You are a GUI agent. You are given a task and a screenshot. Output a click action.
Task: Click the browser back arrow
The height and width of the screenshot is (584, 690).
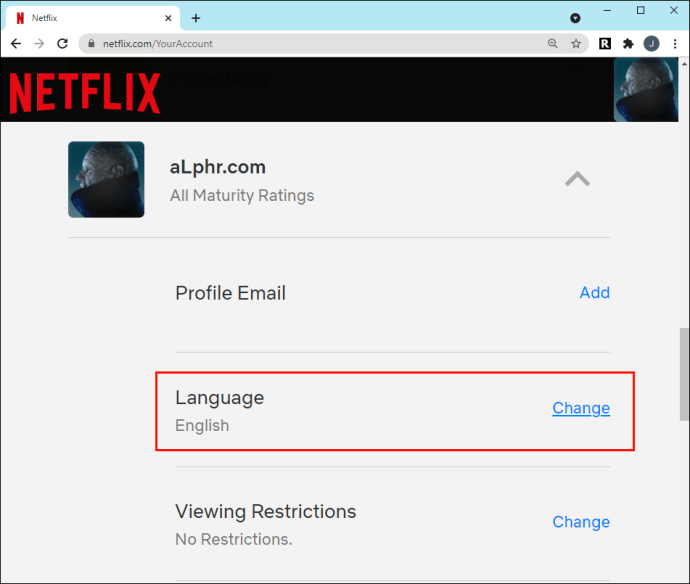(x=16, y=44)
